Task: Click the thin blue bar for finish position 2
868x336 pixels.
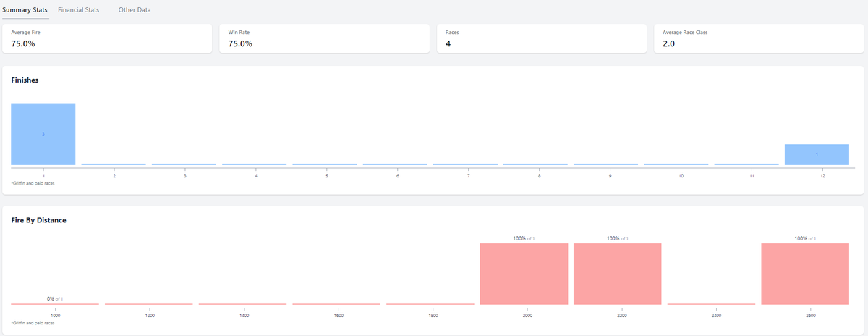Action: (114, 164)
